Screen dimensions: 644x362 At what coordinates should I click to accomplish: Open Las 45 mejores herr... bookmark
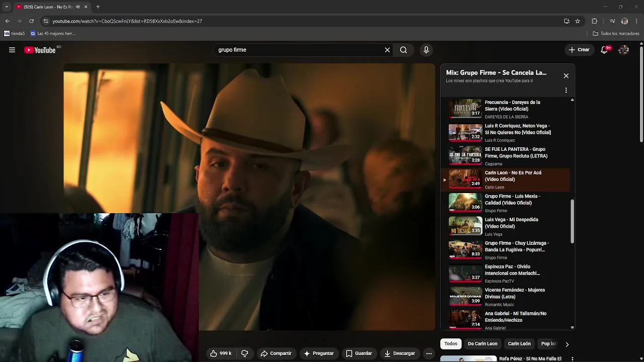53,34
